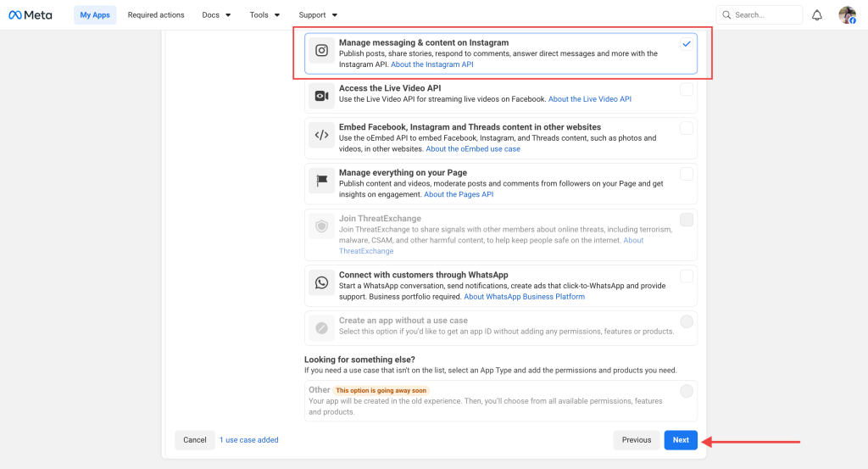The width and height of the screenshot is (868, 469).
Task: Click 'Manage everything on your Page' title
Action: [x=403, y=173]
